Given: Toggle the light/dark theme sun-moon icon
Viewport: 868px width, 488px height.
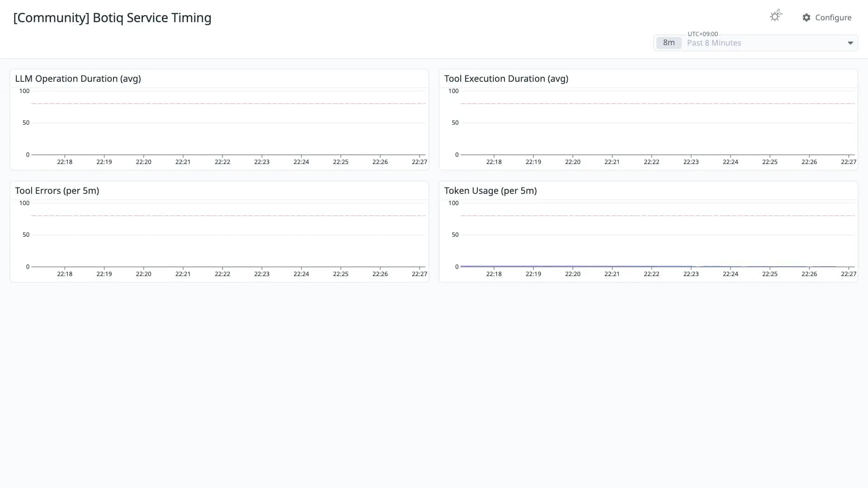Looking at the screenshot, I should coord(776,16).
